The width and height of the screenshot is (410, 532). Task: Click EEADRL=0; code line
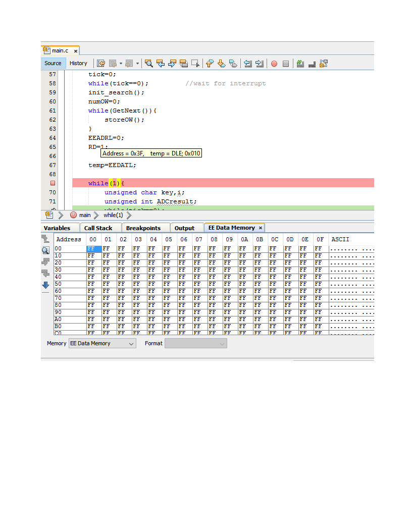(x=106, y=138)
